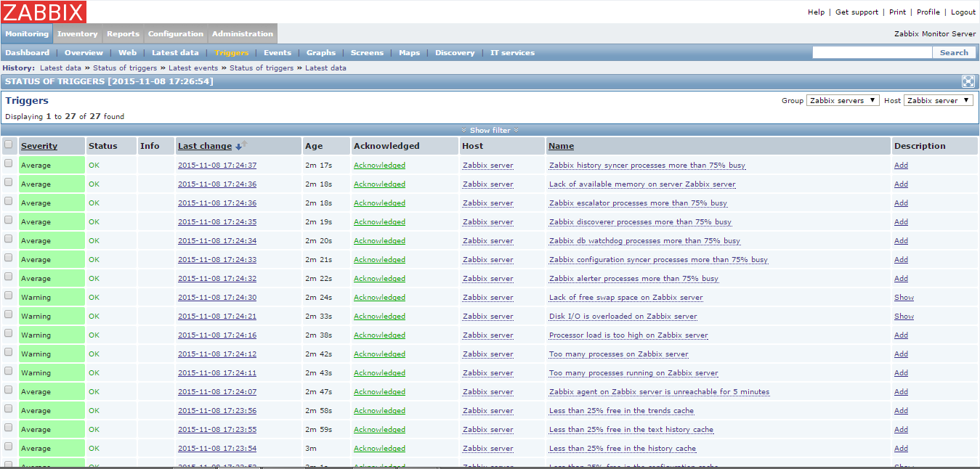980x469 pixels.
Task: Go to Discovery submenu
Action: click(455, 52)
